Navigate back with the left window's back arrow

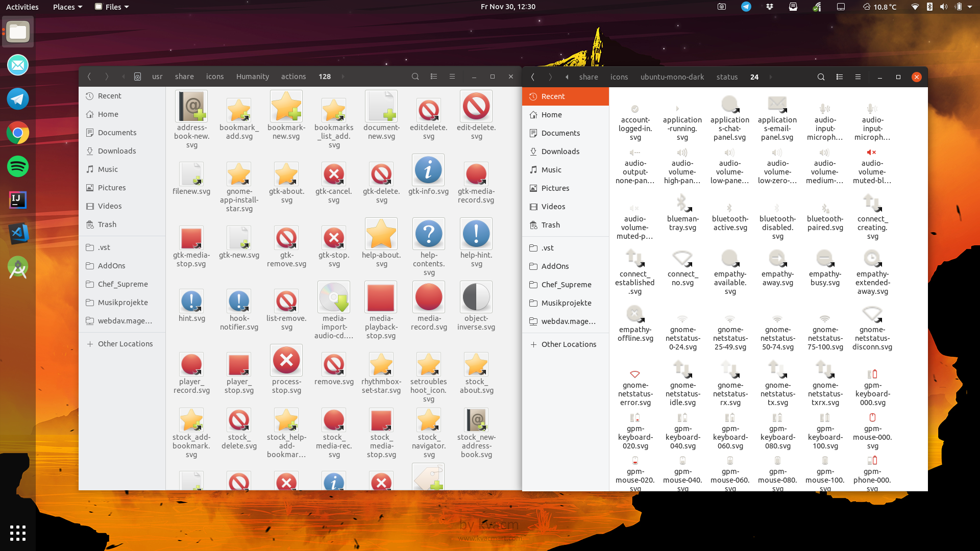[x=89, y=77]
